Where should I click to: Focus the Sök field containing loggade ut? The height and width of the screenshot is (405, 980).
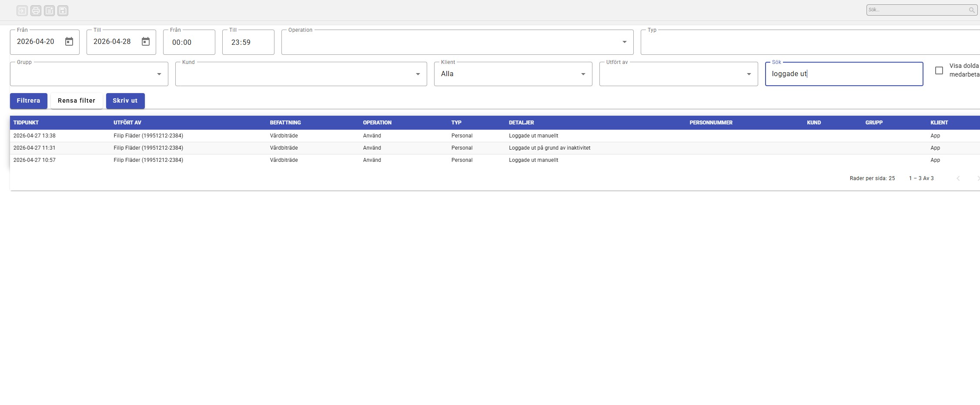pyautogui.click(x=844, y=74)
